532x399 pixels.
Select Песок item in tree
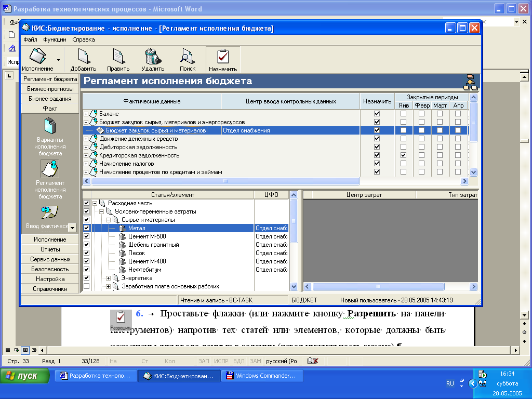click(137, 253)
